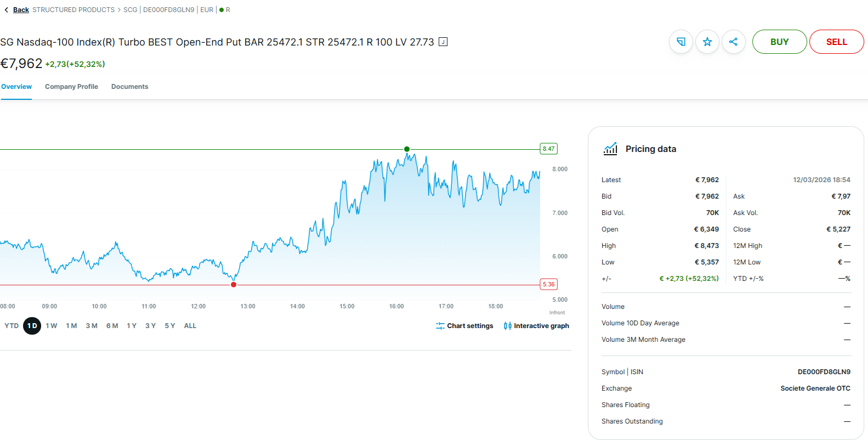
Task: Choose the 1Y chart range
Action: coord(132,326)
